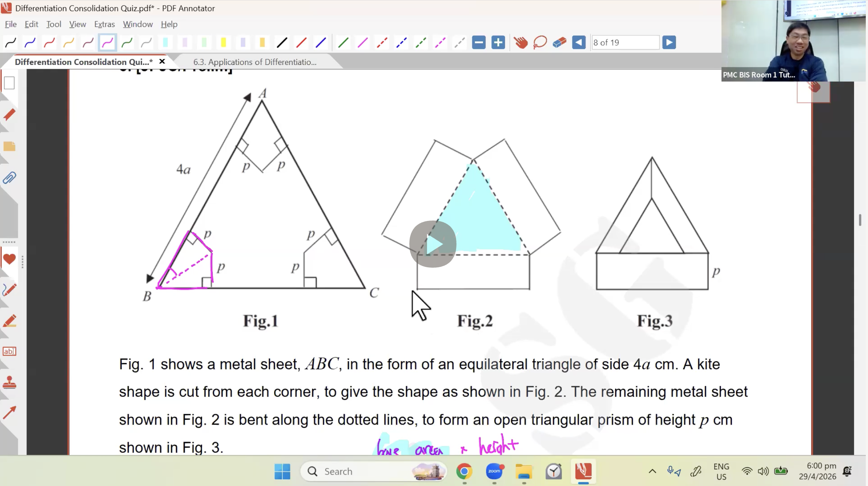
Task: Select the sidebar red highlighter marker tool
Action: point(9,321)
